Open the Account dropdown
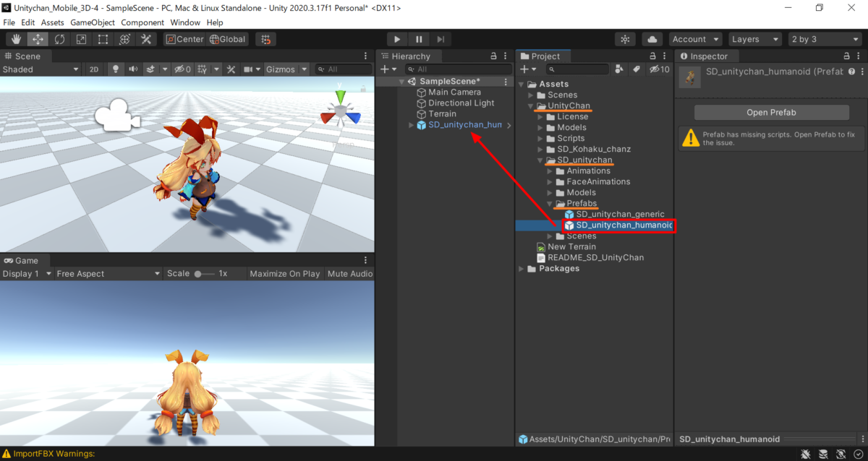The image size is (868, 461). tap(695, 39)
